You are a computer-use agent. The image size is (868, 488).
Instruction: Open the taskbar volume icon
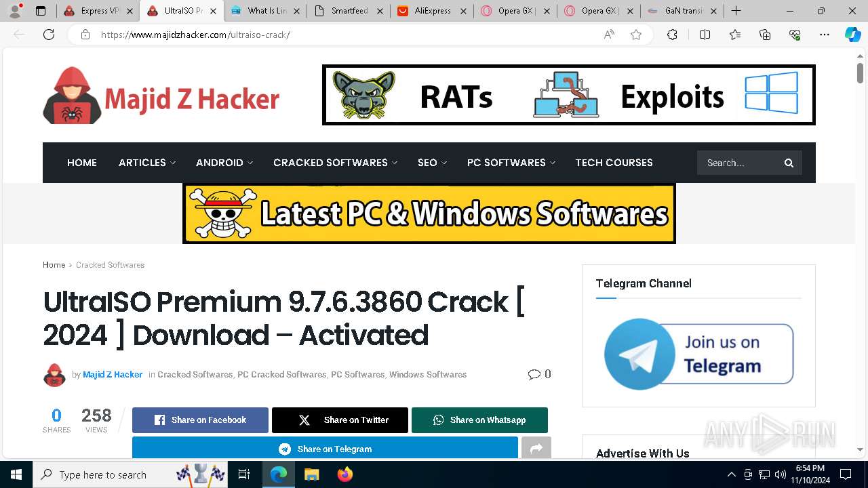coord(780,474)
